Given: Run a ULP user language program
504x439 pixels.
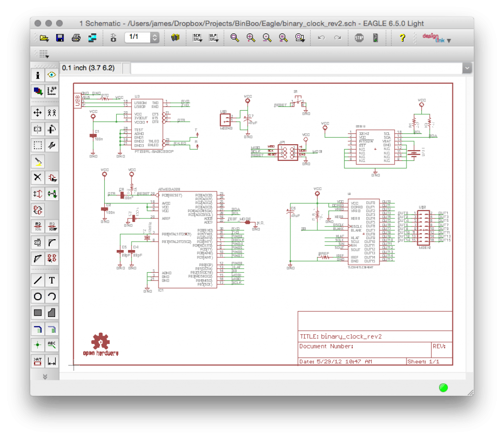Looking at the screenshot, I should pos(214,37).
